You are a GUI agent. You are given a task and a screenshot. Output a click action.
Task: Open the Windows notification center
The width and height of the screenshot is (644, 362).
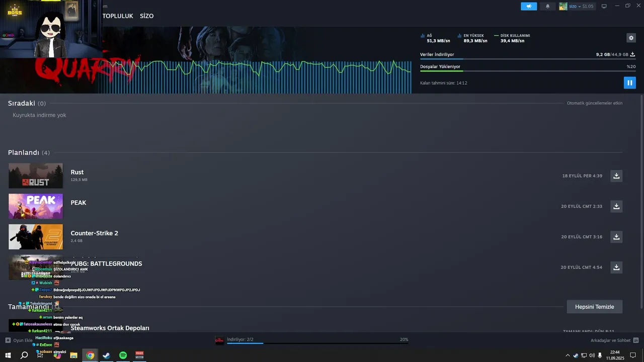(633, 355)
